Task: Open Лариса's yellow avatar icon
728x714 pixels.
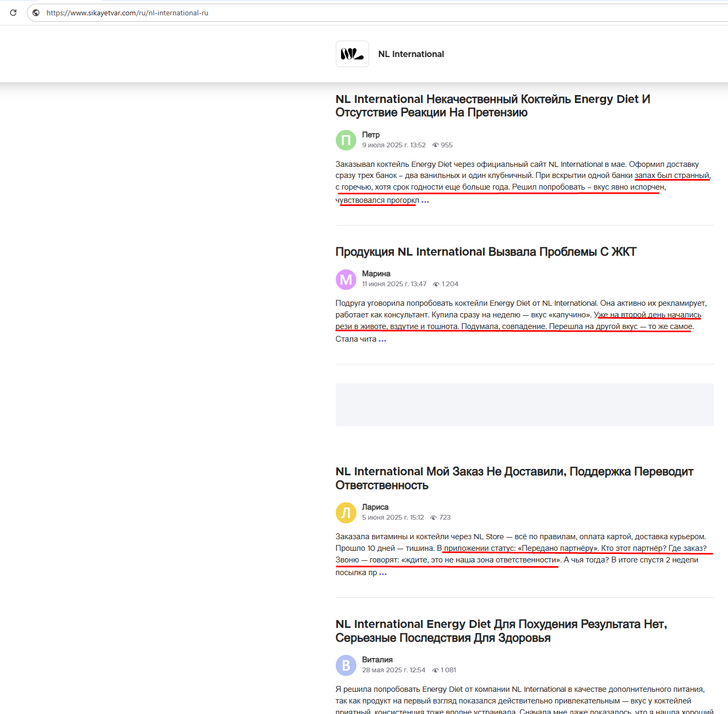Action: [x=346, y=513]
